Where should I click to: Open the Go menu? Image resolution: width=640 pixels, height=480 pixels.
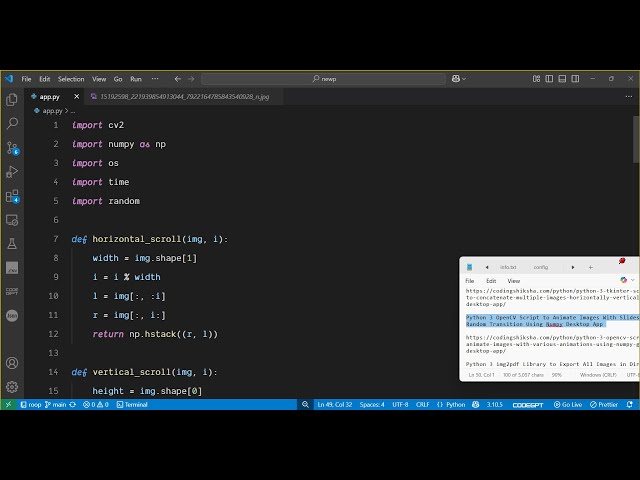pos(118,79)
